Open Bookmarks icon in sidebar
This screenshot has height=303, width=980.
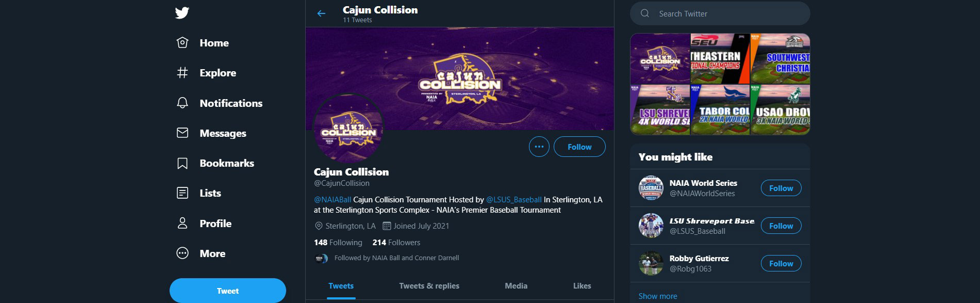click(182, 163)
